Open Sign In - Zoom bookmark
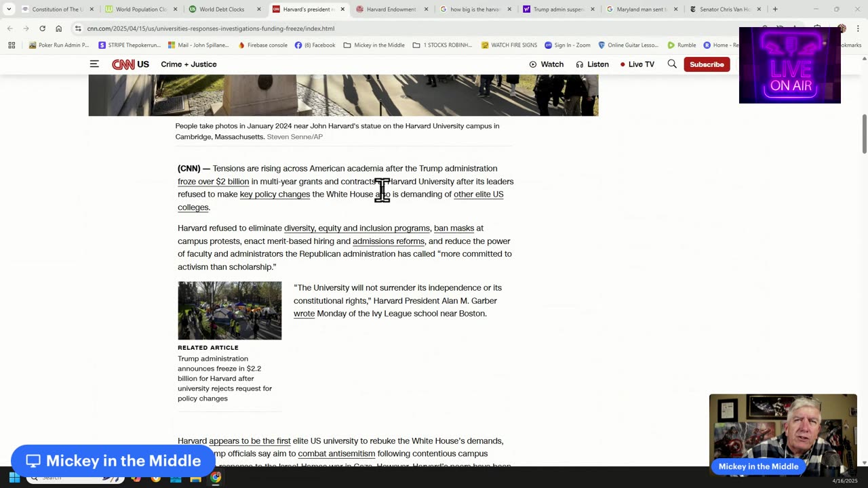Viewport: 868px width, 488px height. point(568,45)
